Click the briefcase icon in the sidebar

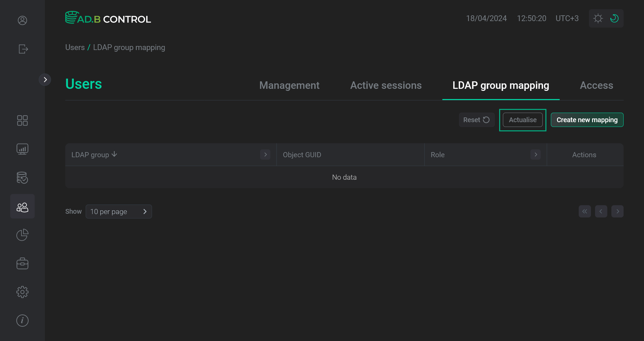click(x=22, y=263)
